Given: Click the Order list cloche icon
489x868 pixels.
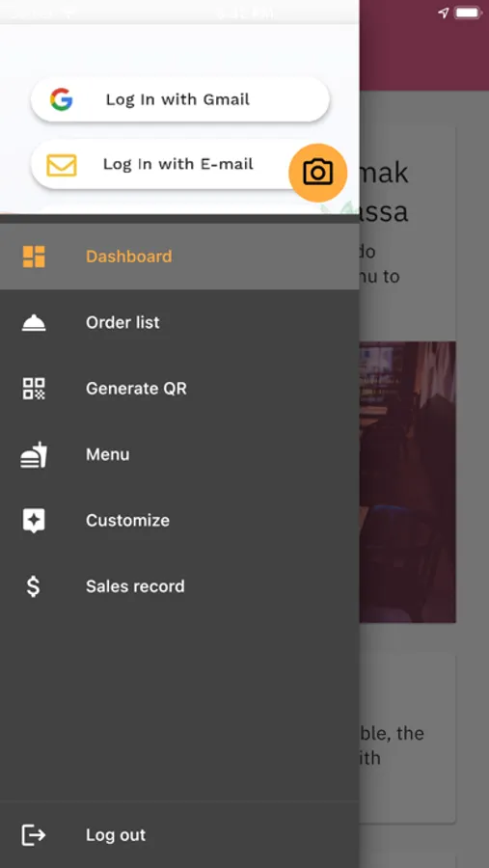Looking at the screenshot, I should [34, 323].
